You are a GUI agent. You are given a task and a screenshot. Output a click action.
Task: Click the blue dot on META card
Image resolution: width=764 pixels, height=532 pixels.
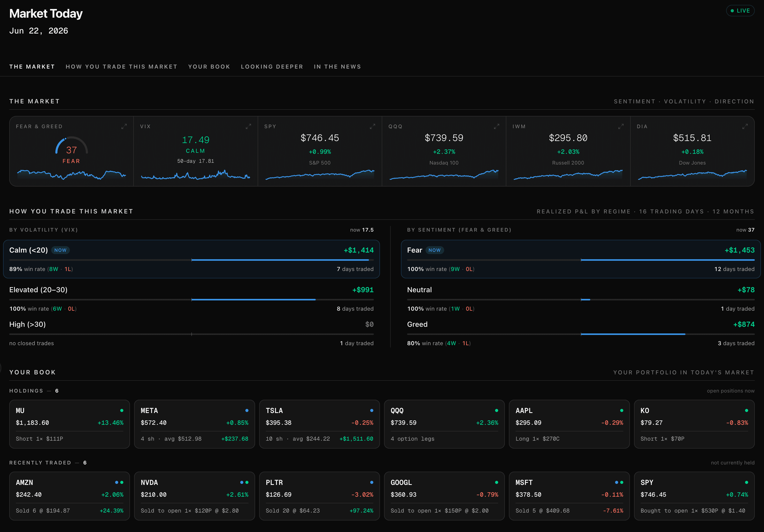coord(247,410)
